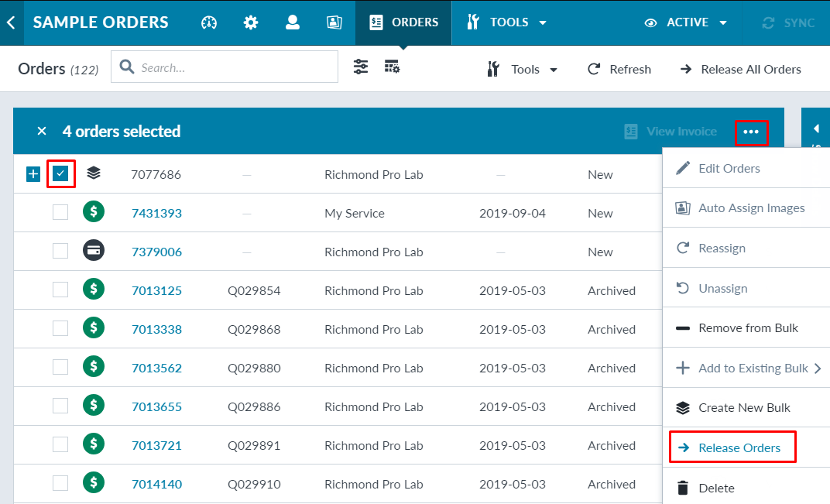Check the box for order 7013562

[60, 367]
